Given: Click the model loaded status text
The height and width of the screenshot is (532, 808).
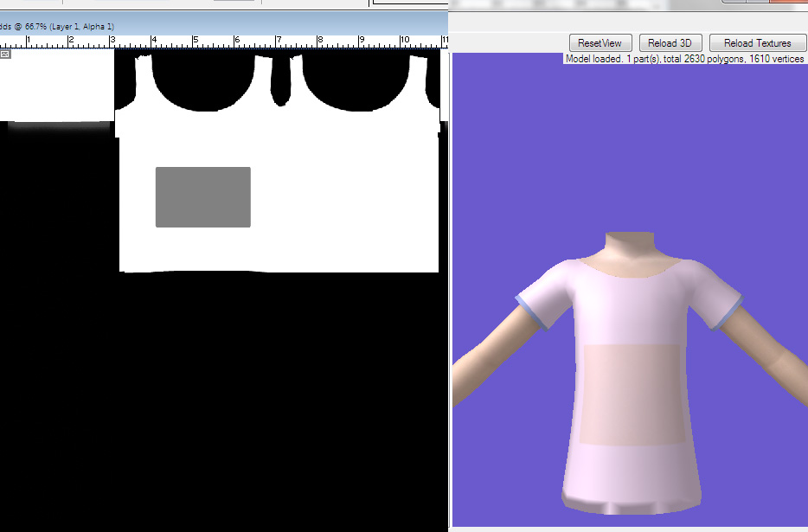Looking at the screenshot, I should [x=683, y=59].
